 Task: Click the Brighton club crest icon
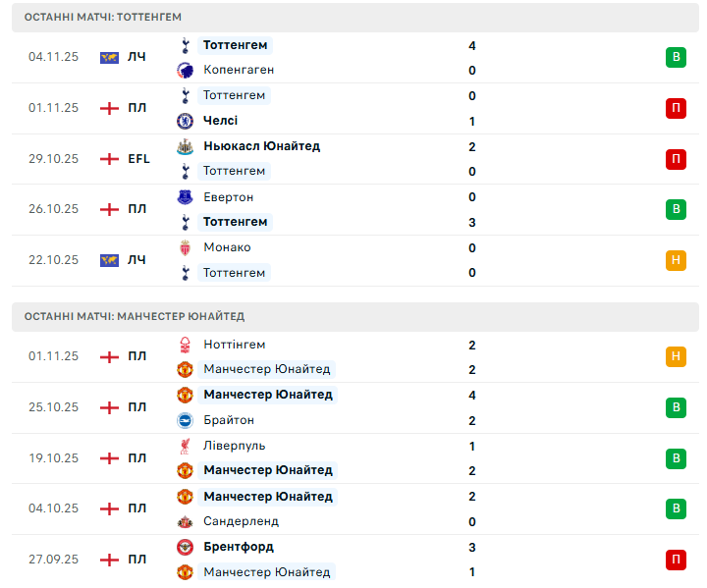pos(185,420)
